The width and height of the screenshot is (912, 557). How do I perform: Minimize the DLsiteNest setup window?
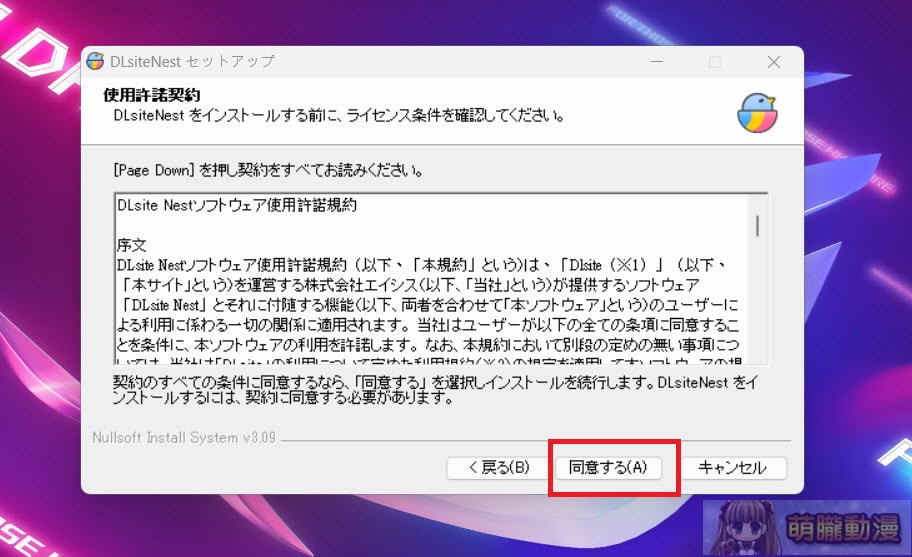[657, 62]
